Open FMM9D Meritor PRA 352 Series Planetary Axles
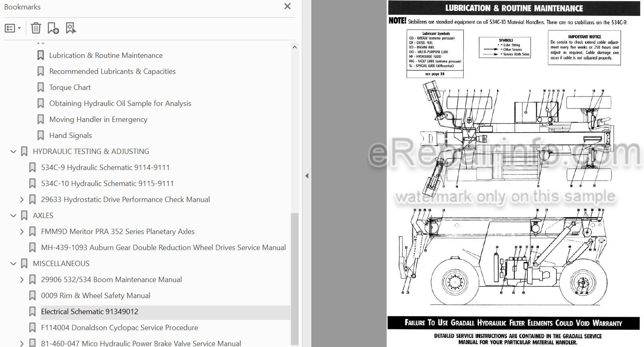This screenshot has height=347, width=644. [x=118, y=232]
